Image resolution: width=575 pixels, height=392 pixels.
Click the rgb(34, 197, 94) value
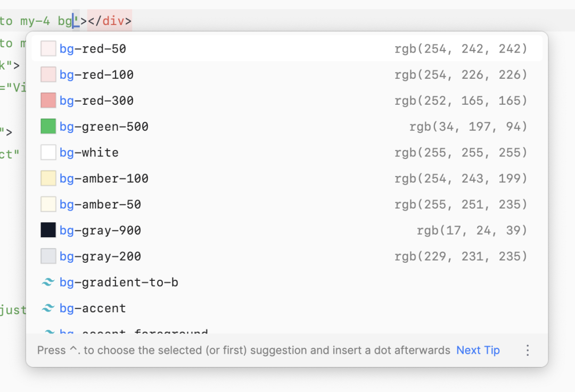468,127
